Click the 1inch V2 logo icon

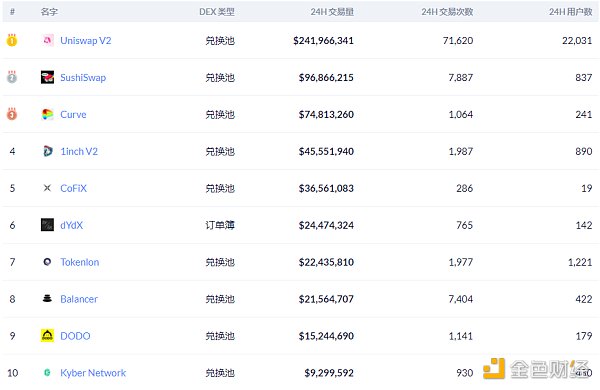[47, 151]
